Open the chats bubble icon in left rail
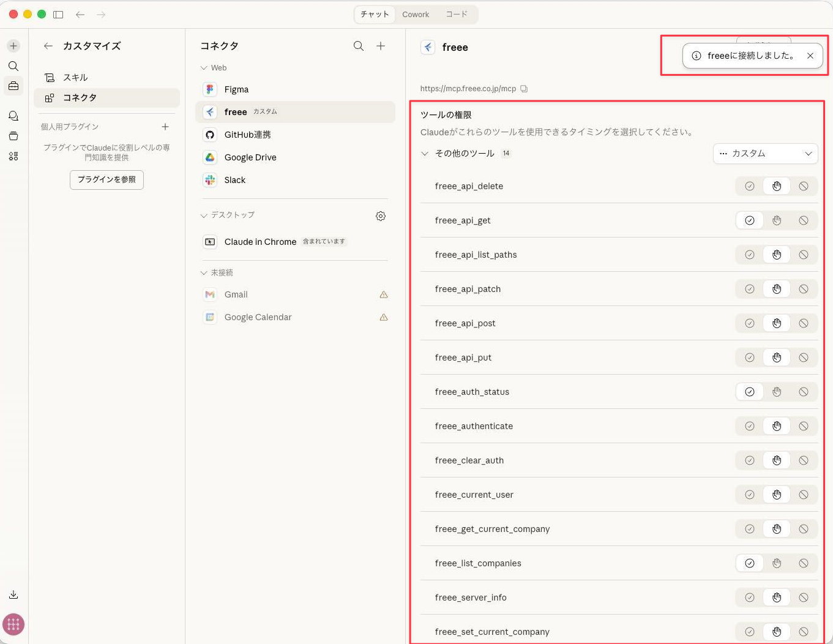 pos(13,116)
